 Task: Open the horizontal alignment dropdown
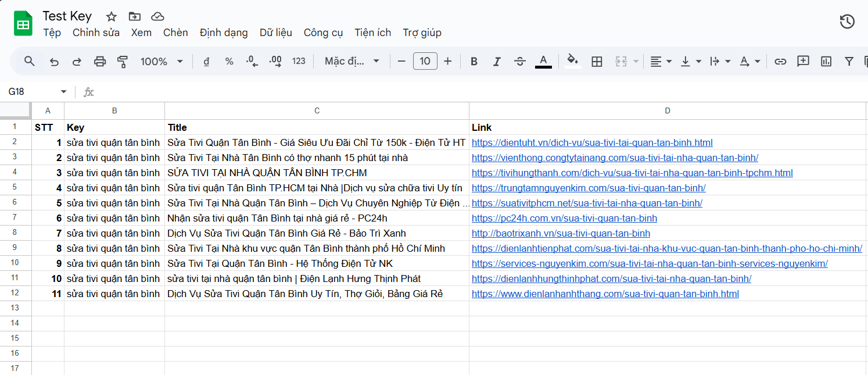660,60
